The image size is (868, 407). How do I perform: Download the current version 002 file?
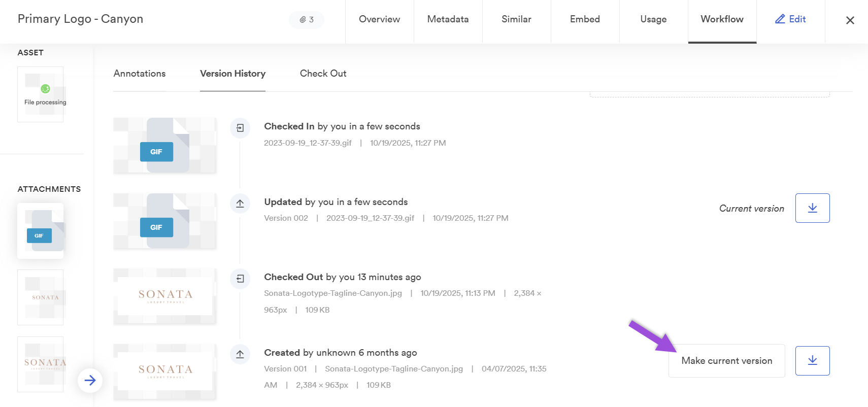pos(812,208)
